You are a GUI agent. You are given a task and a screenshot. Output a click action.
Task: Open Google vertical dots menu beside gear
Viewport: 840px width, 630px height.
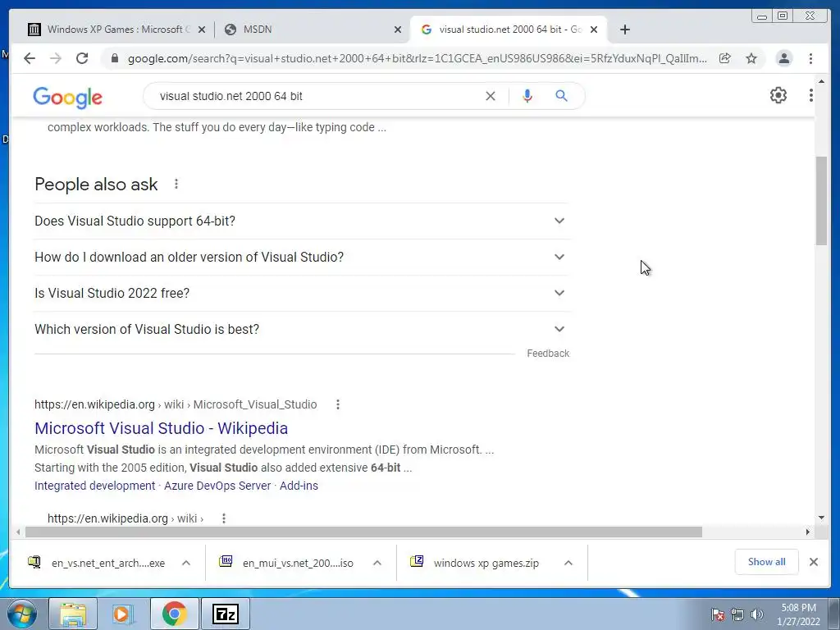point(810,95)
